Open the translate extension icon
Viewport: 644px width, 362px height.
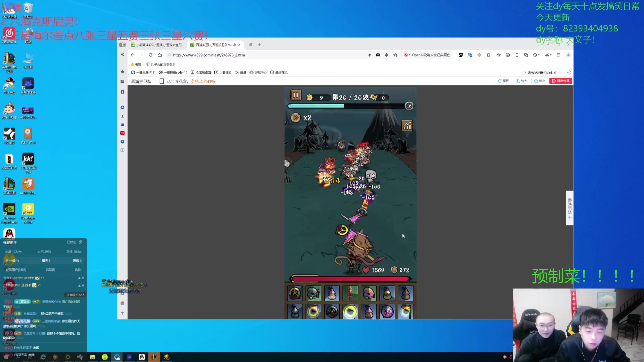click(x=470, y=55)
